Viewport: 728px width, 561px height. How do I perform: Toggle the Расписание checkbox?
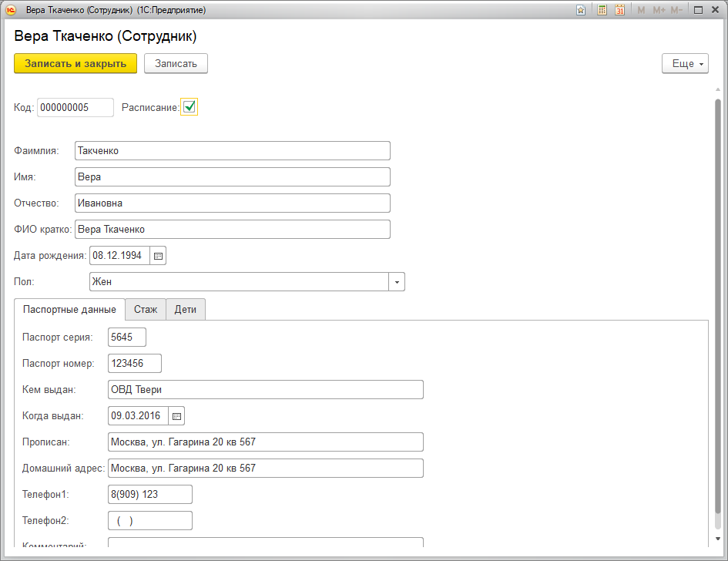(x=189, y=107)
